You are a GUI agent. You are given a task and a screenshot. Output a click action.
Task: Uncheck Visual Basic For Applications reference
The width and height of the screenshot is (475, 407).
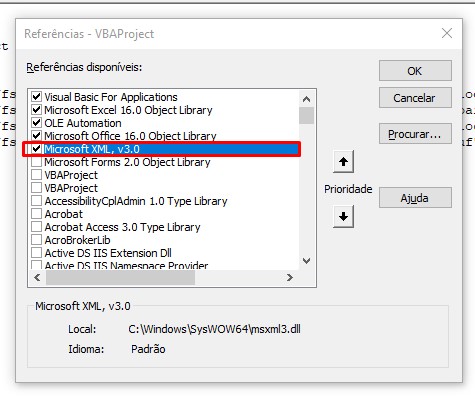pos(36,97)
